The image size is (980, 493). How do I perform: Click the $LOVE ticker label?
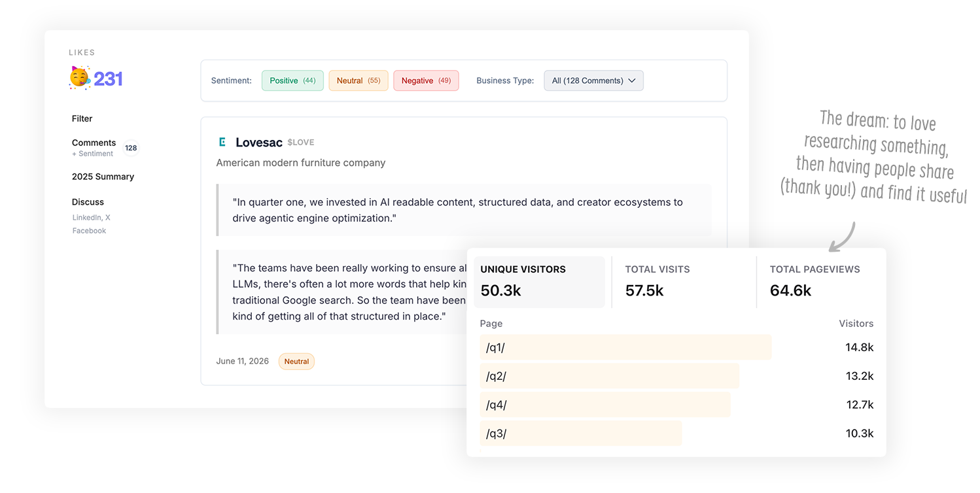pyautogui.click(x=301, y=143)
